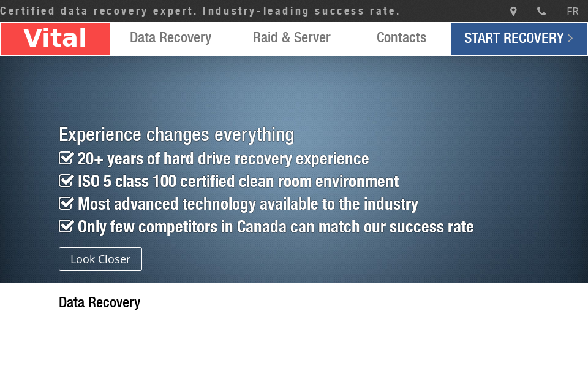Click the 'Experience changes everything' headline
Screen dimensions: 588x368
pyautogui.click(x=176, y=134)
